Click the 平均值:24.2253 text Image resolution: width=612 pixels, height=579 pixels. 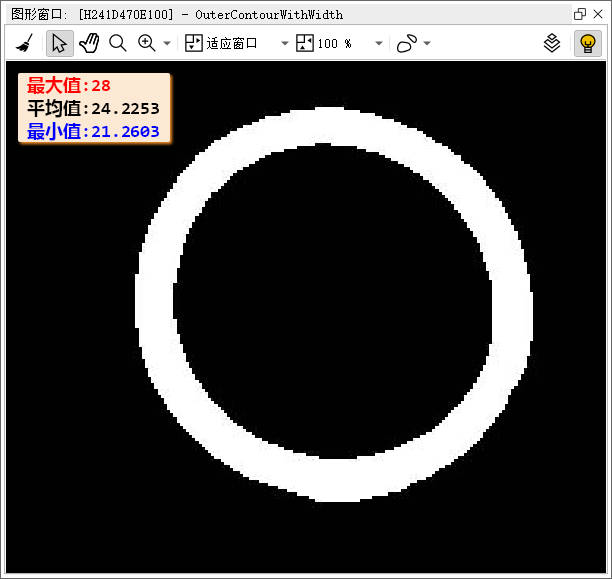(x=93, y=109)
